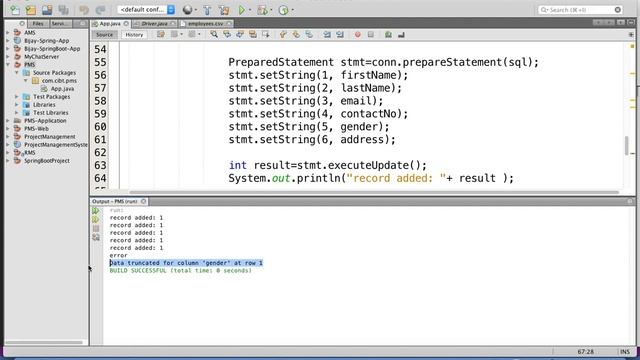Viewport: 640px width, 360px height.
Task: Click the Debug Project icon
Action: tap(262, 10)
